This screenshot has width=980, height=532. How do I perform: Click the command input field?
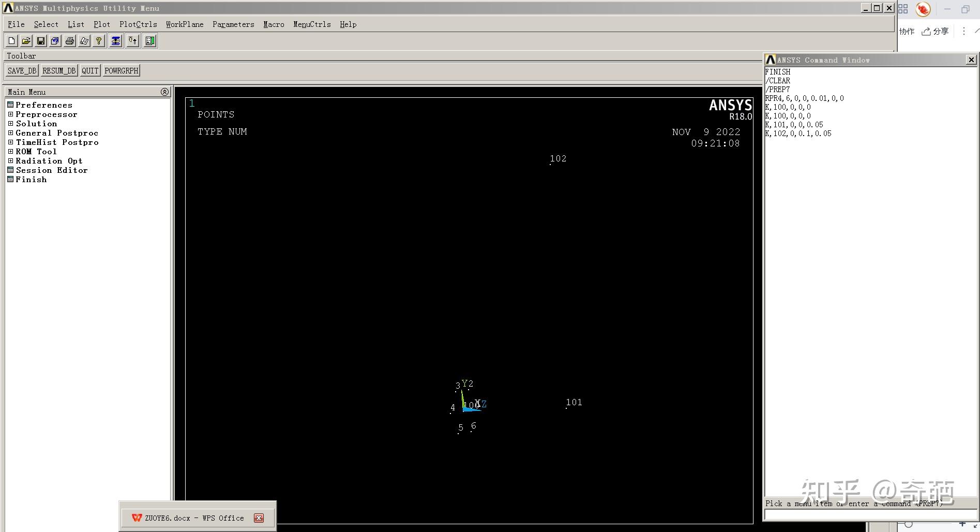(x=870, y=515)
